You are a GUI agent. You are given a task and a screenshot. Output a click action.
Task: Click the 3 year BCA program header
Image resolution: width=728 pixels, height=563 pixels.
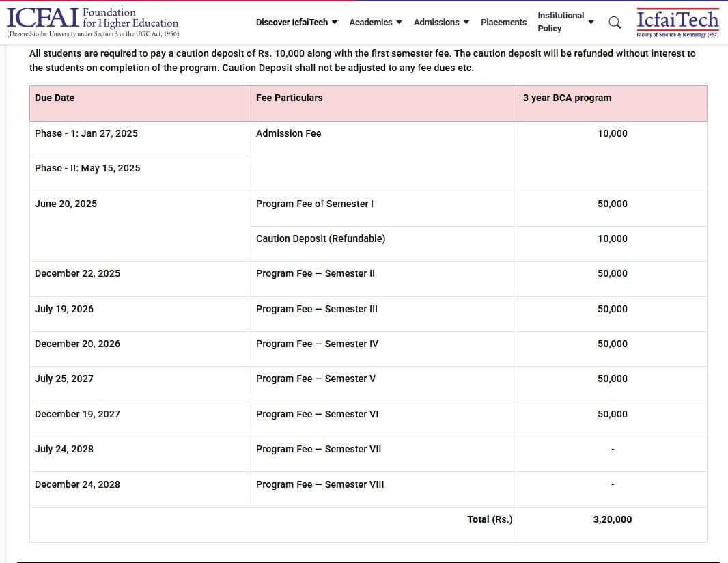pyautogui.click(x=567, y=98)
